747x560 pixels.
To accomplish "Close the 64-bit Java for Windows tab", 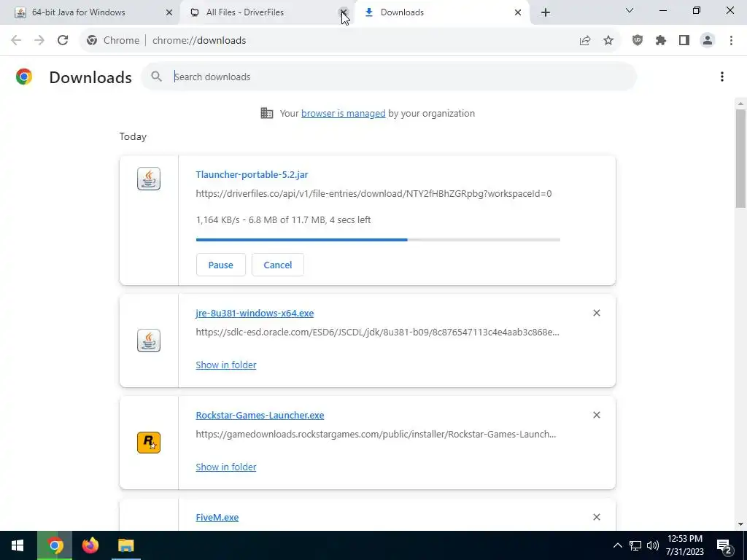I will coord(169,12).
